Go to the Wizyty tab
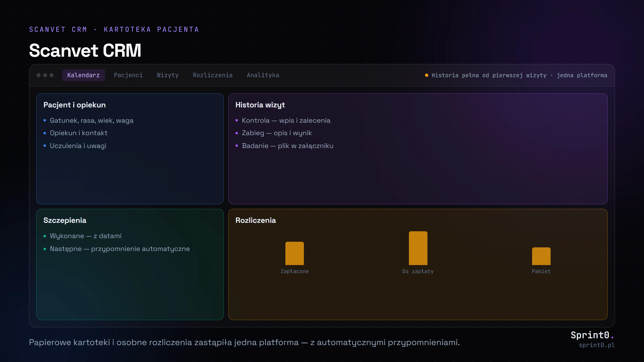 168,75
